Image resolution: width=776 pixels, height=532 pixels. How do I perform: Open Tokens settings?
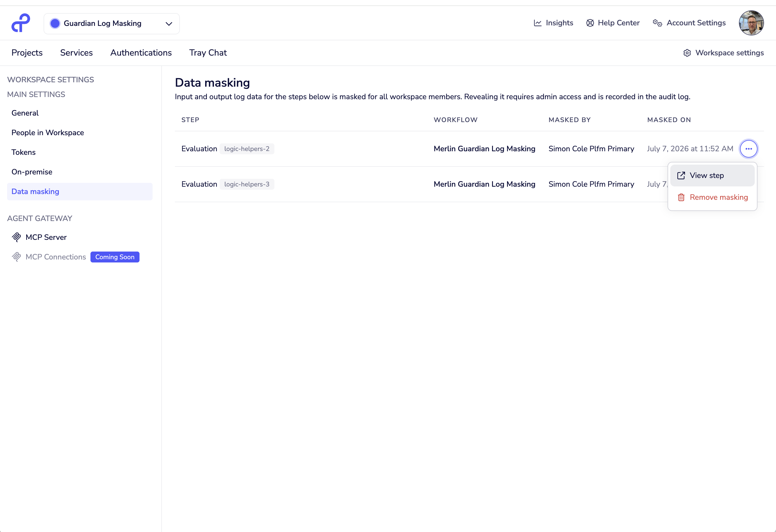[80, 152]
